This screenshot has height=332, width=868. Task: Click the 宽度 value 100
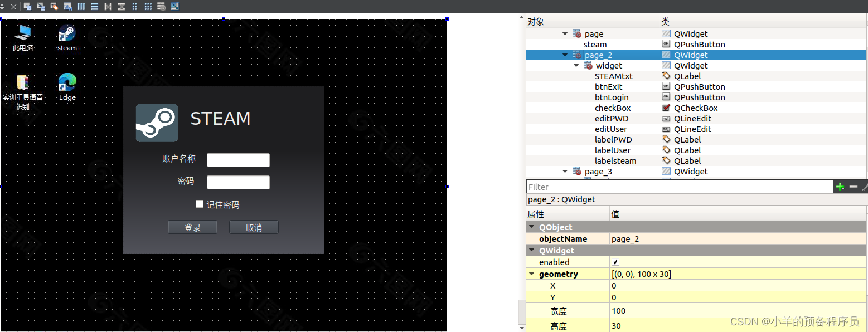(x=738, y=310)
